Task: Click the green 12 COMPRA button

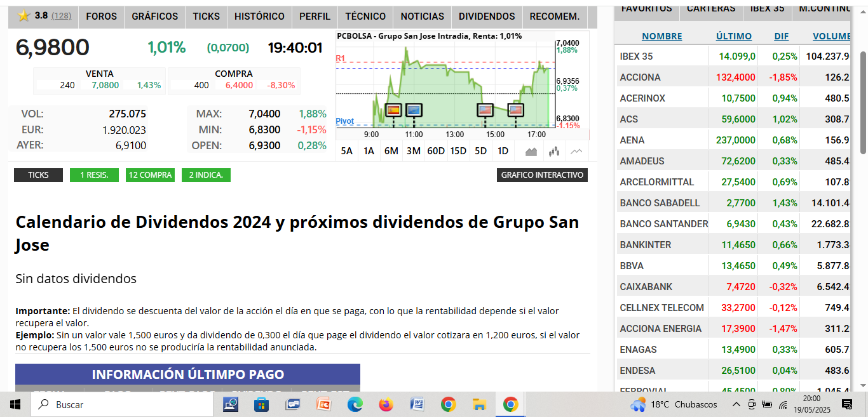Action: (x=150, y=175)
